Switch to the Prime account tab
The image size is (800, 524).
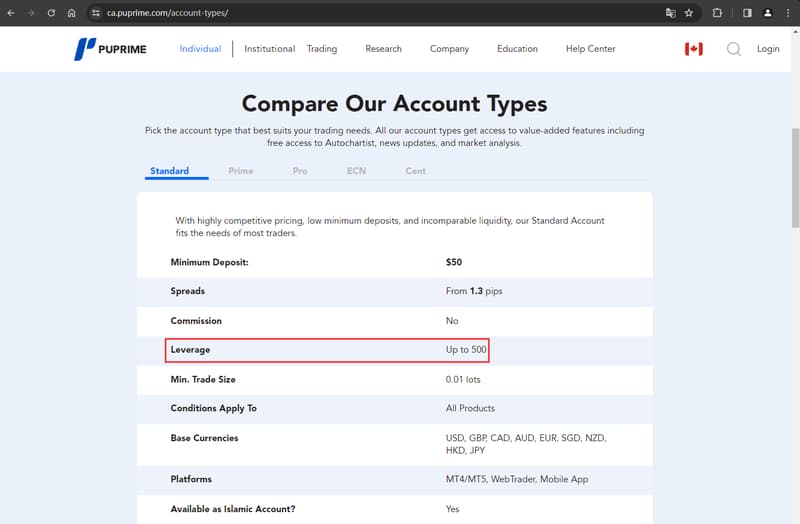240,171
